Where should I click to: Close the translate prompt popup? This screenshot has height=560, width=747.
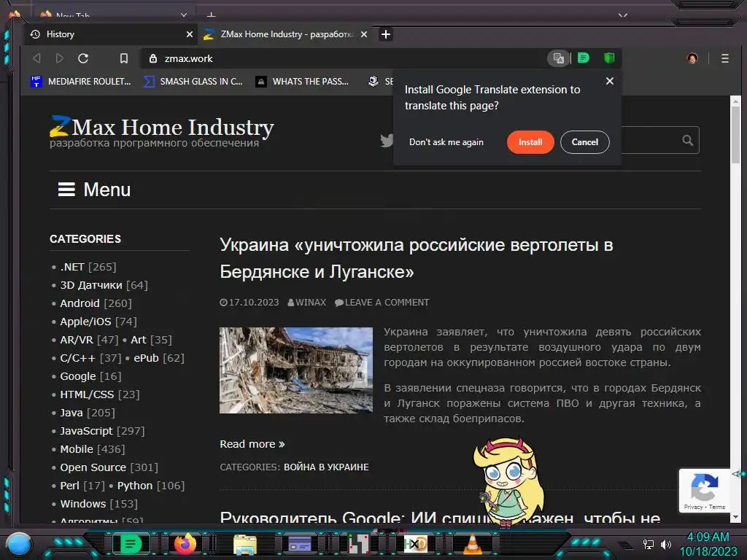[x=609, y=81]
